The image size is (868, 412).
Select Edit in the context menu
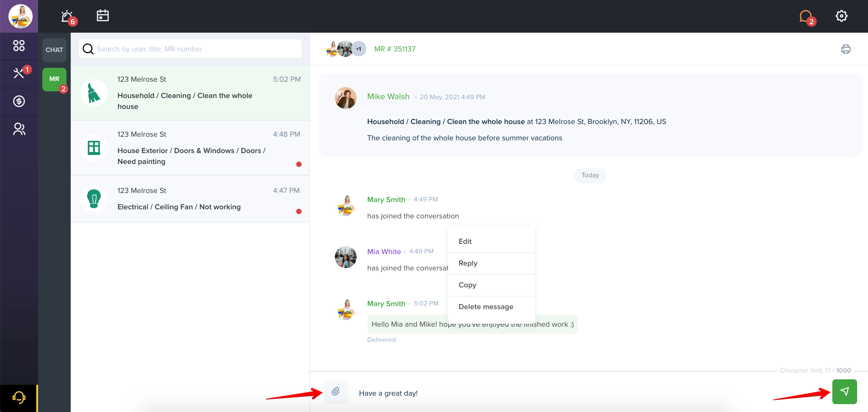tap(491, 241)
